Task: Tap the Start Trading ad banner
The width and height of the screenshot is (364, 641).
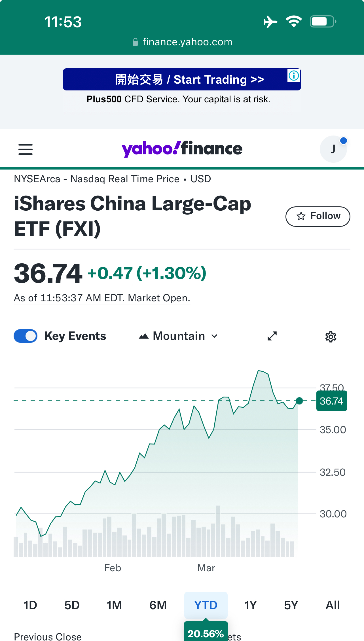Action: click(181, 80)
